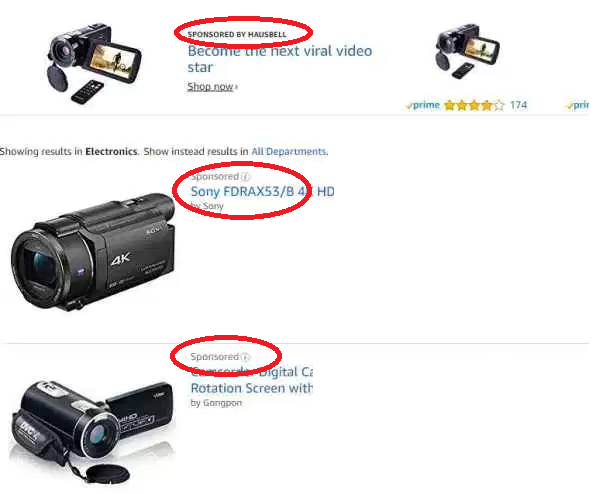Open the Camcorder Digital Camera Rotation Screen title
The width and height of the screenshot is (607, 494).
click(x=252, y=380)
